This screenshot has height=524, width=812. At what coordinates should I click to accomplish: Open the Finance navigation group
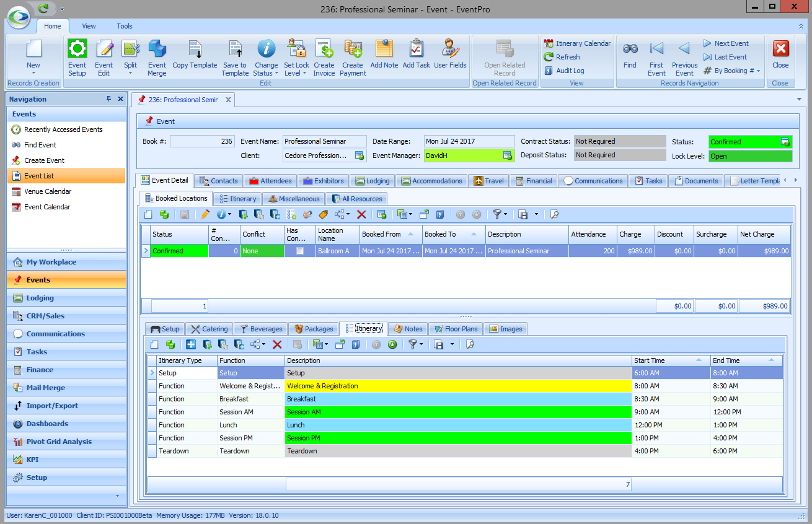click(66, 370)
